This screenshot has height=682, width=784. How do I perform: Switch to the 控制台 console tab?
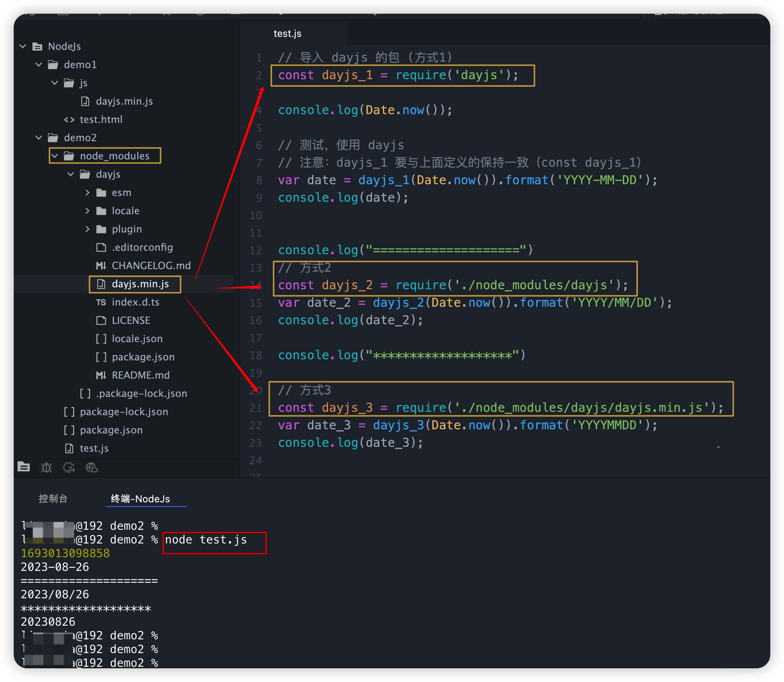click(x=53, y=499)
